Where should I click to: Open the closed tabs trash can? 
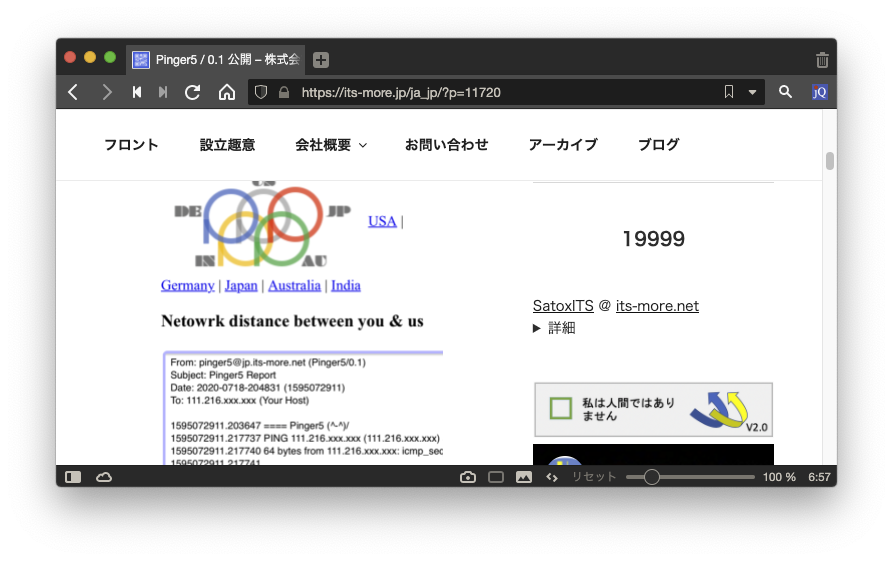(x=822, y=60)
